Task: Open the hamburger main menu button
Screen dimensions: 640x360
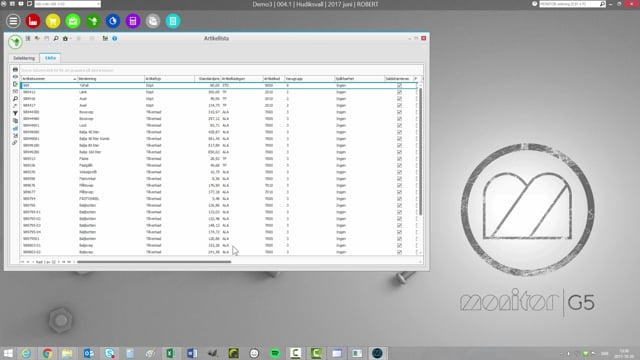Action: pos(13,21)
